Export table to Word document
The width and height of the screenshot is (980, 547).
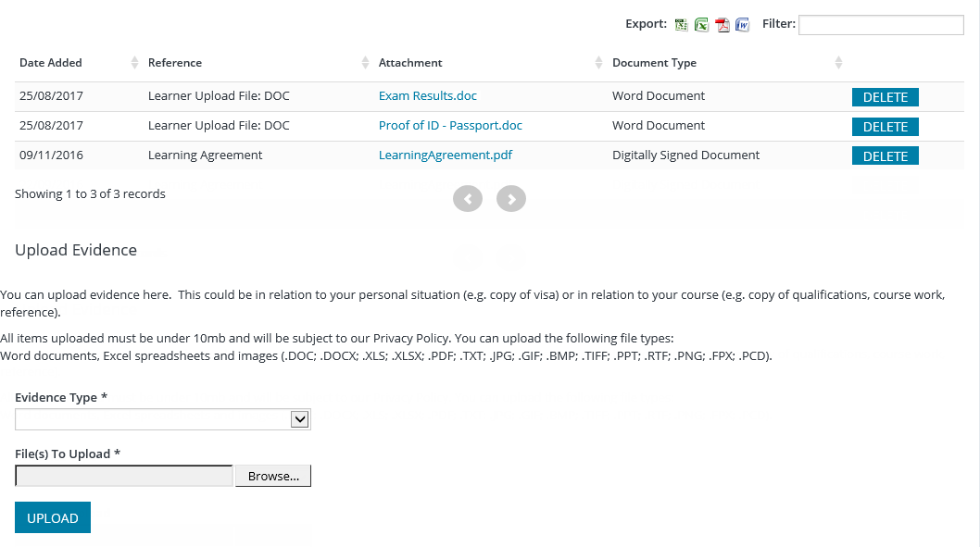[742, 25]
